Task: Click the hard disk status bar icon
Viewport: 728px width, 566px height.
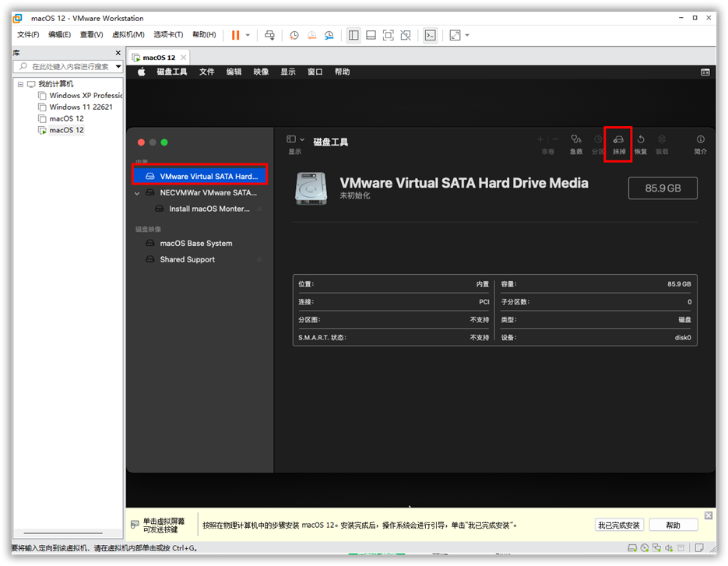Action: pyautogui.click(x=632, y=548)
